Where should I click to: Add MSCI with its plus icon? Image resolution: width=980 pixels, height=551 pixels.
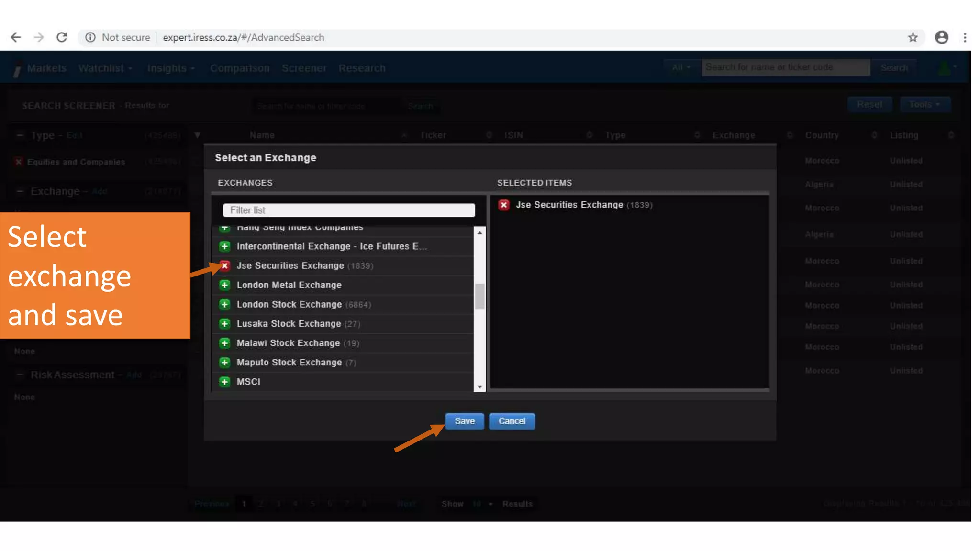click(x=224, y=382)
